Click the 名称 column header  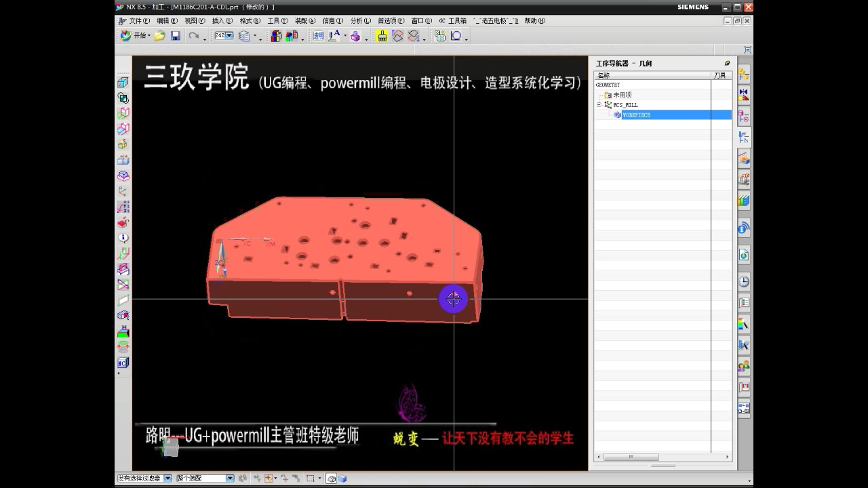coord(653,75)
